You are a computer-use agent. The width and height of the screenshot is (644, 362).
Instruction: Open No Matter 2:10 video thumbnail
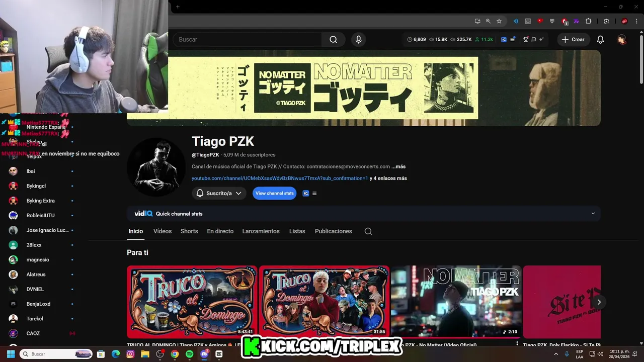(x=456, y=302)
